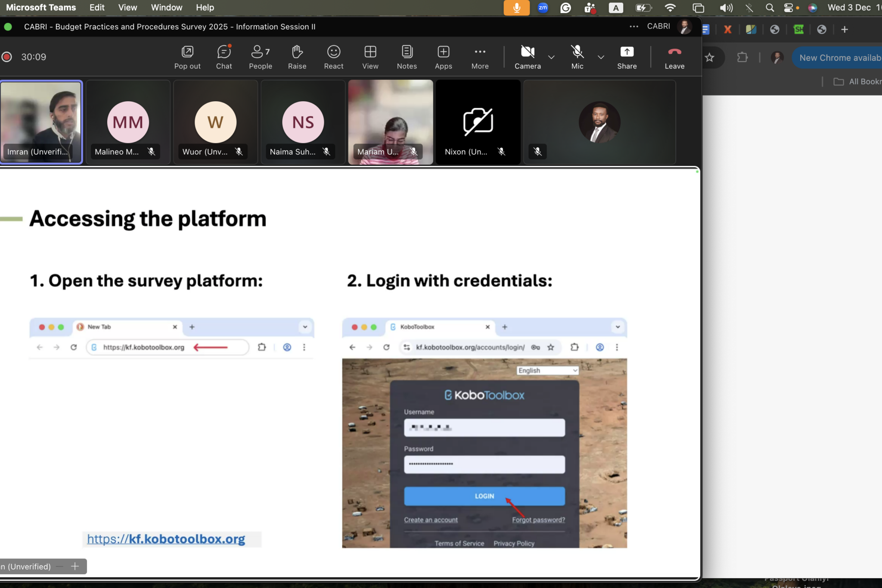
Task: Select Nixon's camera-off participant tile
Action: click(x=478, y=122)
